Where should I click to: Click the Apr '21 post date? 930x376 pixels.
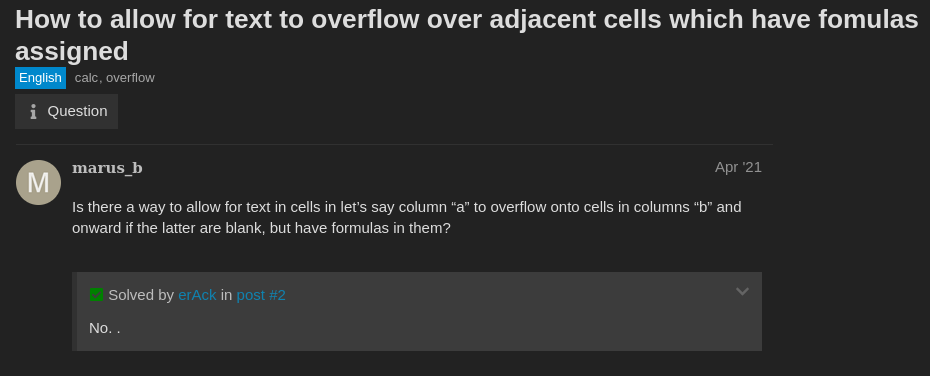coord(738,167)
